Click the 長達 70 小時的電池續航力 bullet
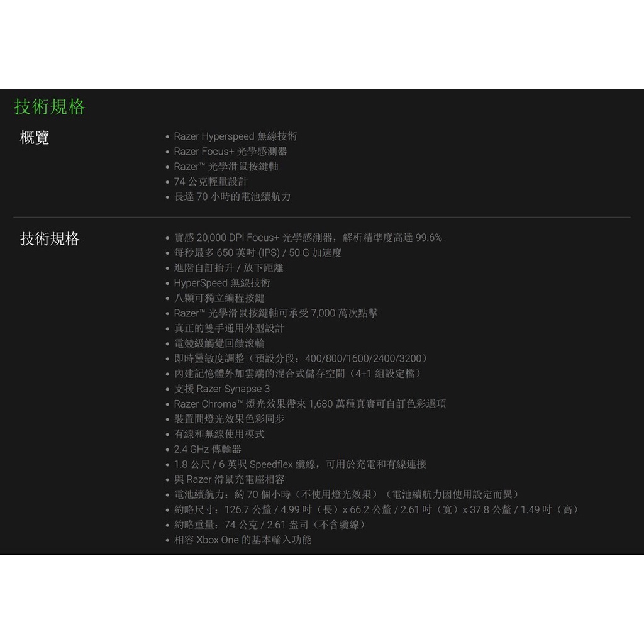The image size is (644, 644). click(x=232, y=197)
